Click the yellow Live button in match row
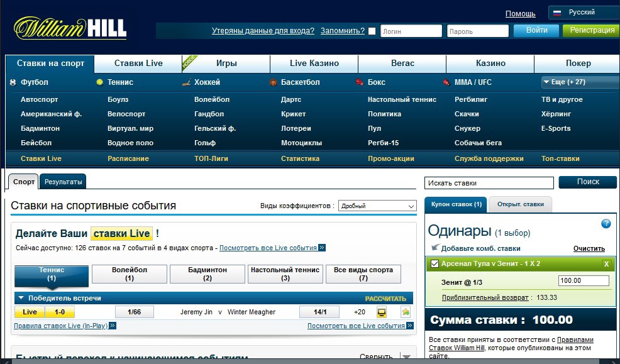 pyautogui.click(x=30, y=312)
